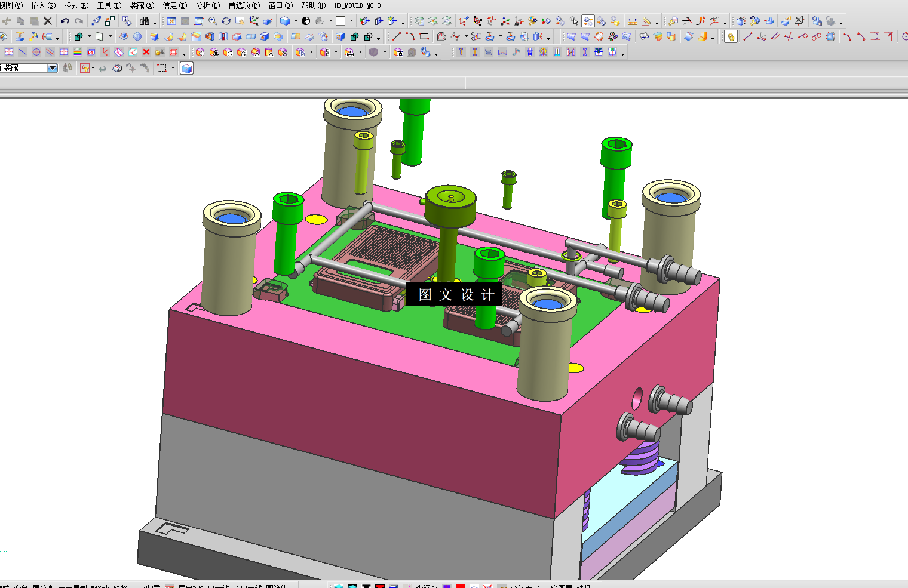Click the black X delete icon
Screen dimensions: 908x588
48,21
